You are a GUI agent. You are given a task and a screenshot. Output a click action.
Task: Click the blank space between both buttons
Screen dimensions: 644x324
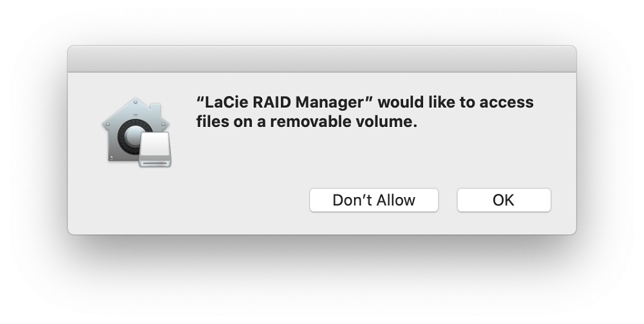coord(448,200)
